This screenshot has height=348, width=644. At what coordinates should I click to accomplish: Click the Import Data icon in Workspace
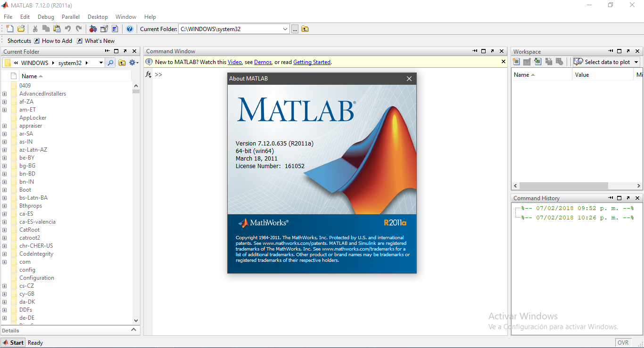pos(538,61)
